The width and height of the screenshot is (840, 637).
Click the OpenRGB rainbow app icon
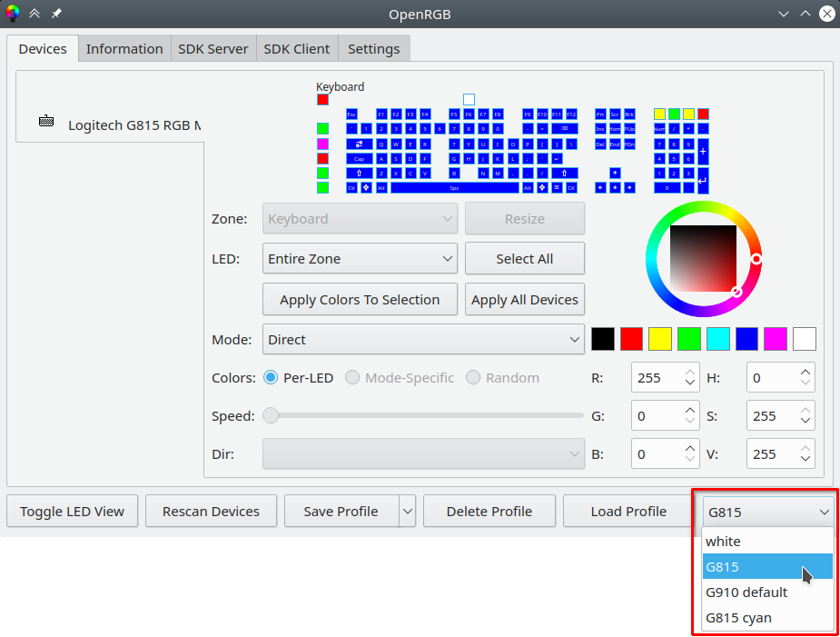point(13,14)
